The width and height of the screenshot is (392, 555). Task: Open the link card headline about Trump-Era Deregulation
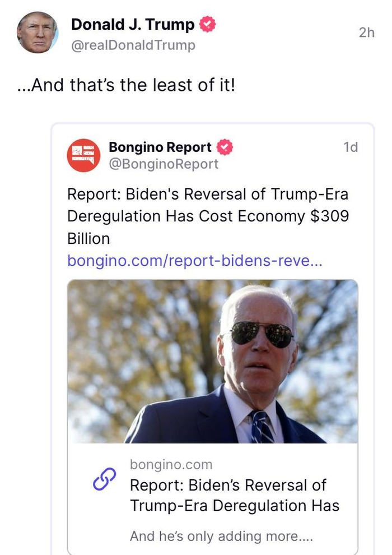click(235, 495)
